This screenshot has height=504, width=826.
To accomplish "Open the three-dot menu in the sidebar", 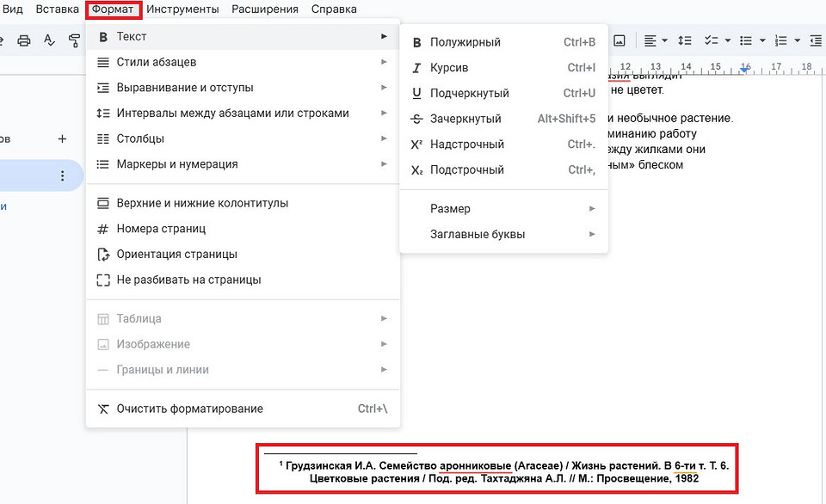I will click(62, 175).
